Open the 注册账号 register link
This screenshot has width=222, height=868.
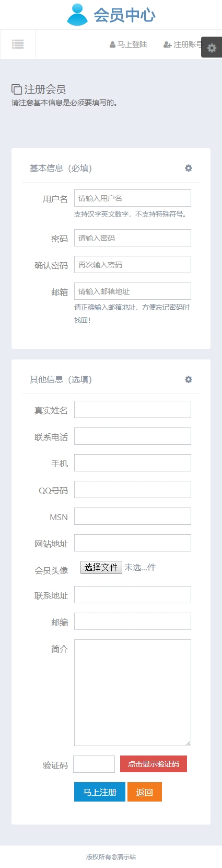pyautogui.click(x=183, y=44)
